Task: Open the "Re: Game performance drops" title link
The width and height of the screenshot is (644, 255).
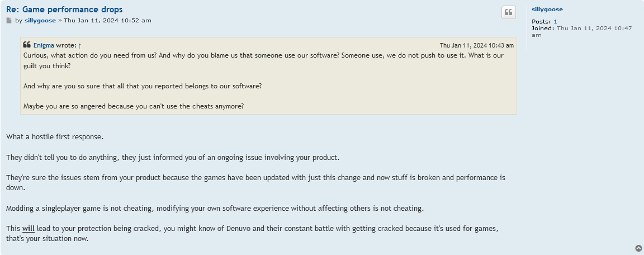Action: click(64, 10)
